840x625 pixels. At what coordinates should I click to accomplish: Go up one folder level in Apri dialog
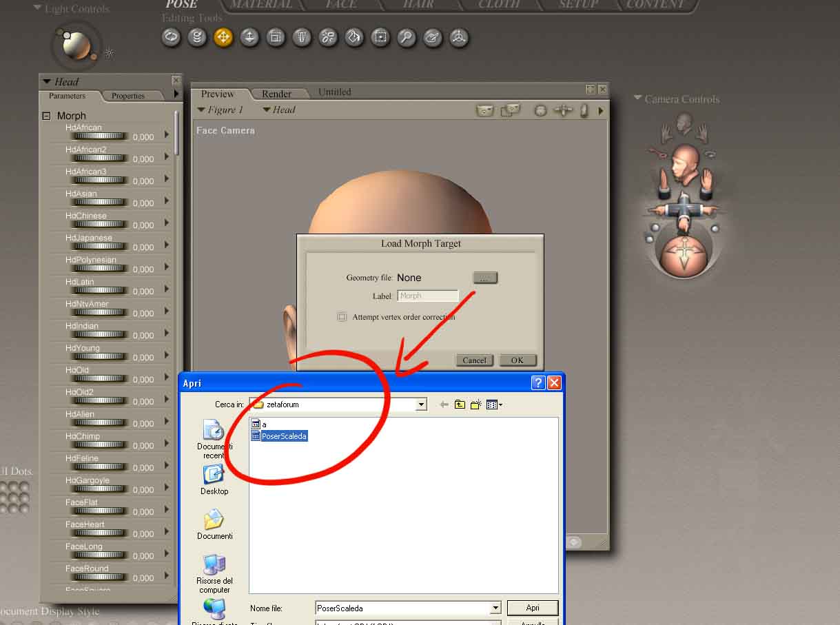pos(460,404)
